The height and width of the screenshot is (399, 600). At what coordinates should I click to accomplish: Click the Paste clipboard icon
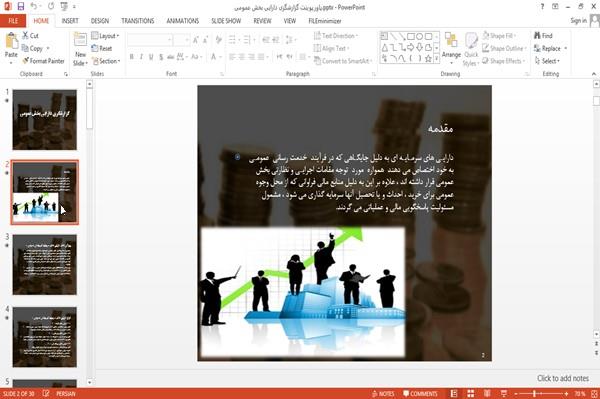(x=11, y=41)
